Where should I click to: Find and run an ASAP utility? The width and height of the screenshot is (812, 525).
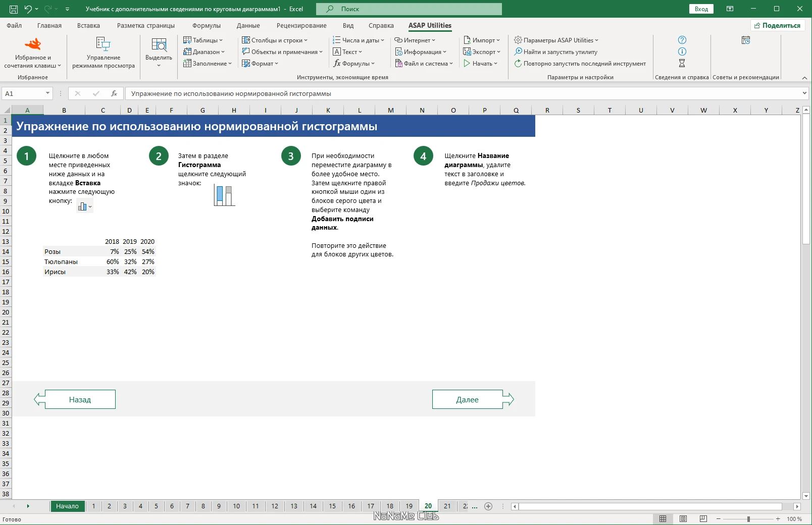click(556, 51)
